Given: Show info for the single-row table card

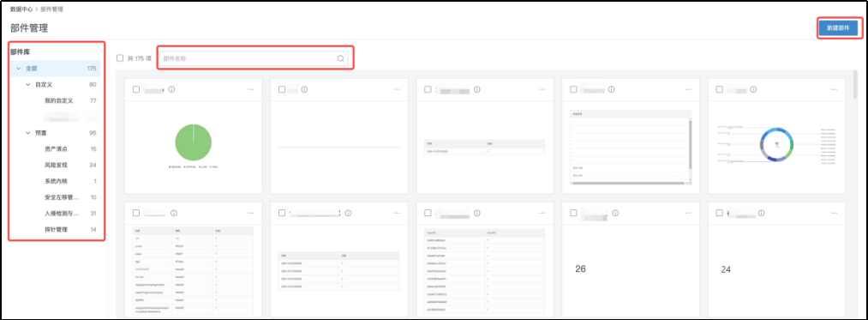Looking at the screenshot, I should tap(477, 89).
